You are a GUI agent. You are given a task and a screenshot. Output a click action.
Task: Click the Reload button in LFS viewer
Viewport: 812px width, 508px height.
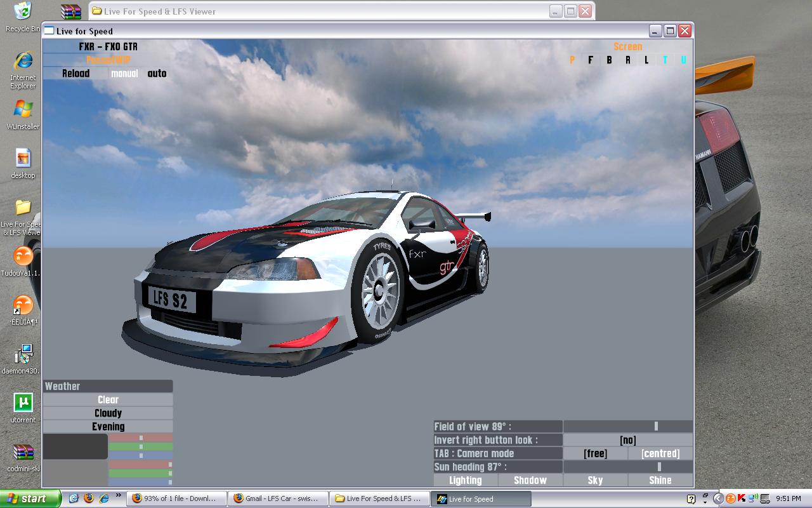(75, 74)
